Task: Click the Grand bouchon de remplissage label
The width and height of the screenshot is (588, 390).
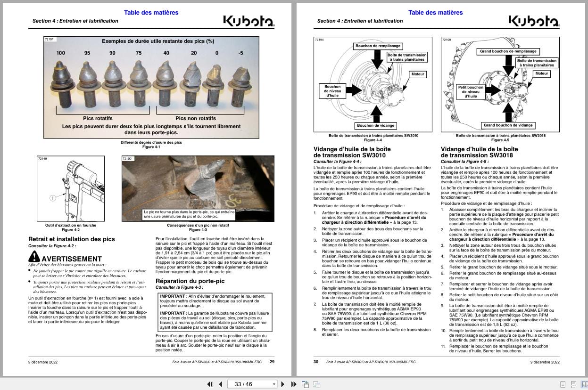Action: (x=508, y=51)
